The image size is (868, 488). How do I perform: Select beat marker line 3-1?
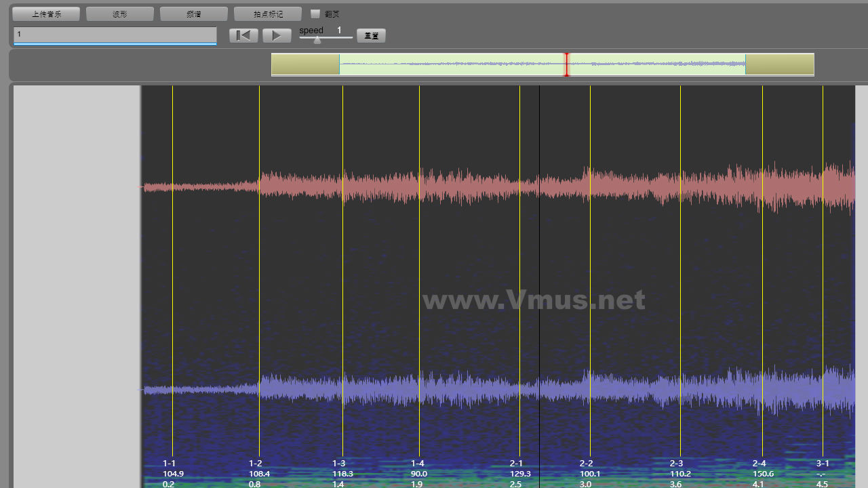823,271
